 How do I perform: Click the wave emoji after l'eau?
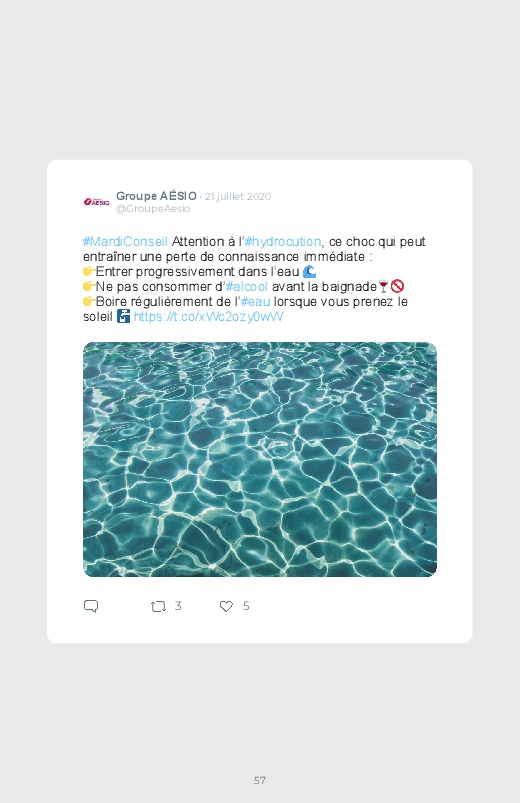tap(309, 271)
